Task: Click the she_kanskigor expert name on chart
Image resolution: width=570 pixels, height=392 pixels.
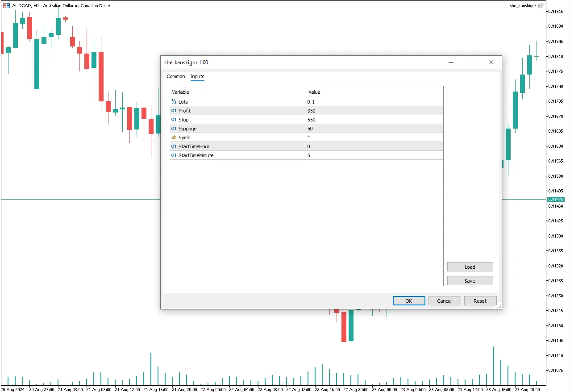Action: (x=523, y=6)
